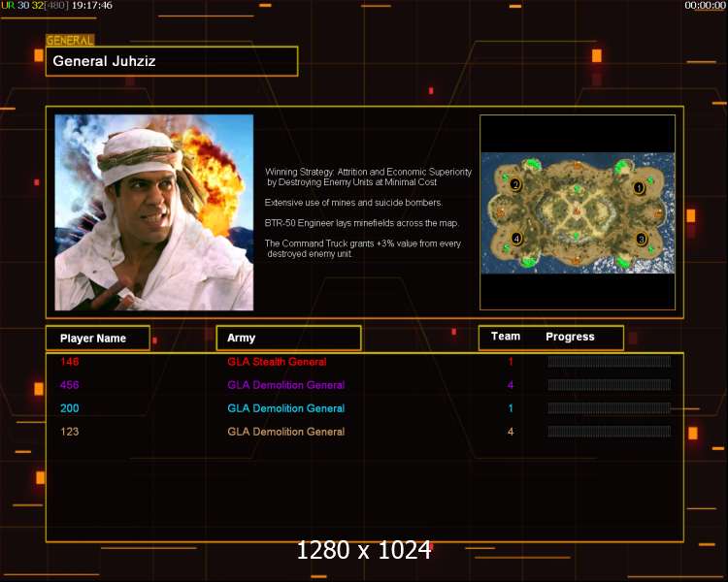Click the progress bar in the Stealth General row
Viewport: 728px width, 582px height.
pyautogui.click(x=610, y=362)
